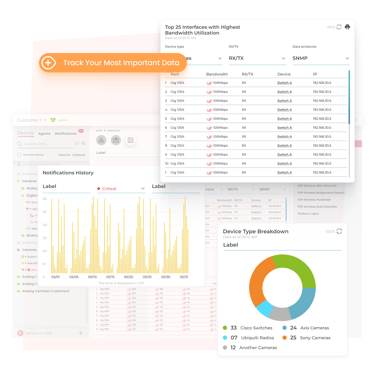Click the Ubiquiti Radios legend entry
375x366 pixels.
[248, 338]
